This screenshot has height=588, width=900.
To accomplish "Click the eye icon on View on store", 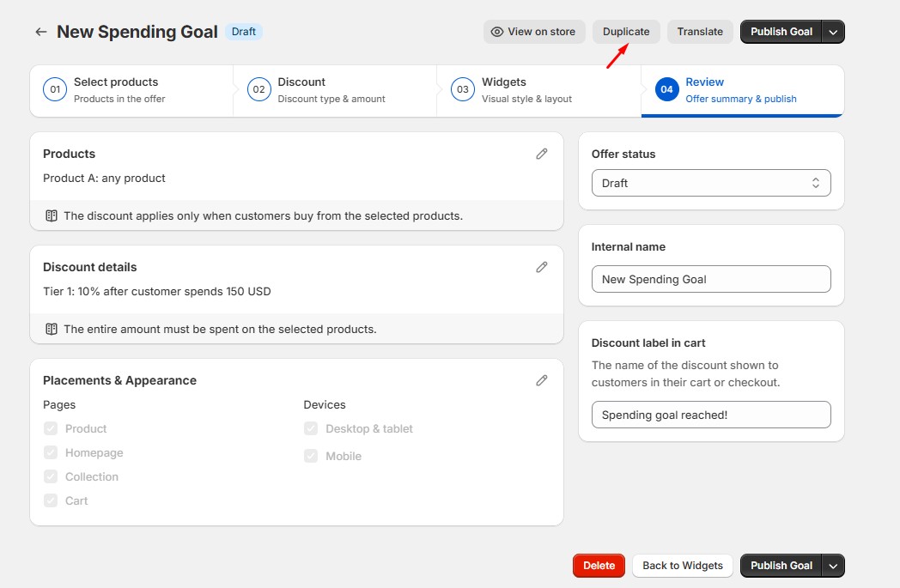I will (x=496, y=32).
